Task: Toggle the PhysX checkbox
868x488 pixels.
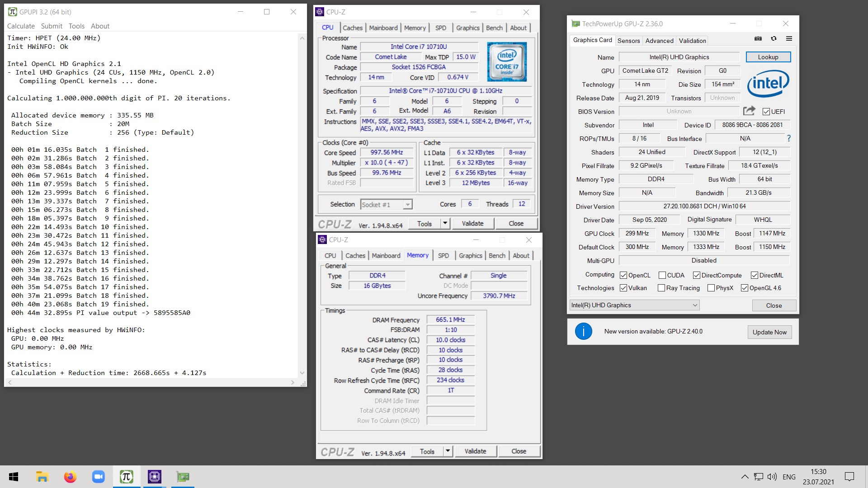Action: click(711, 288)
